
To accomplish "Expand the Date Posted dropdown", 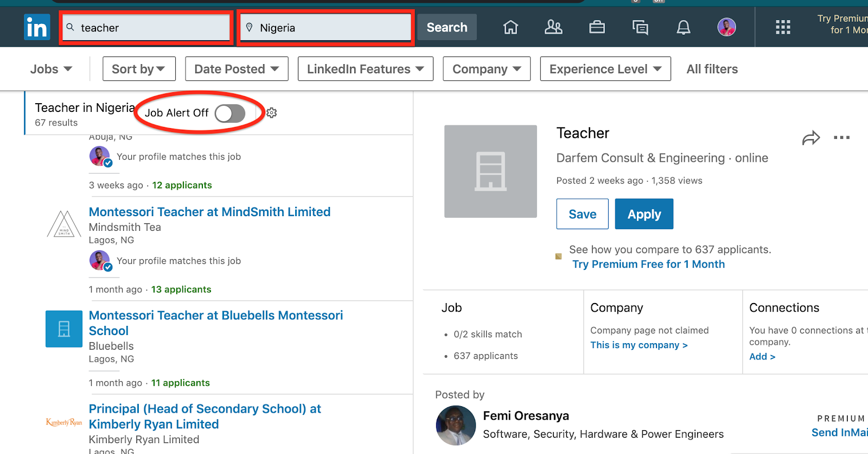I will (237, 69).
